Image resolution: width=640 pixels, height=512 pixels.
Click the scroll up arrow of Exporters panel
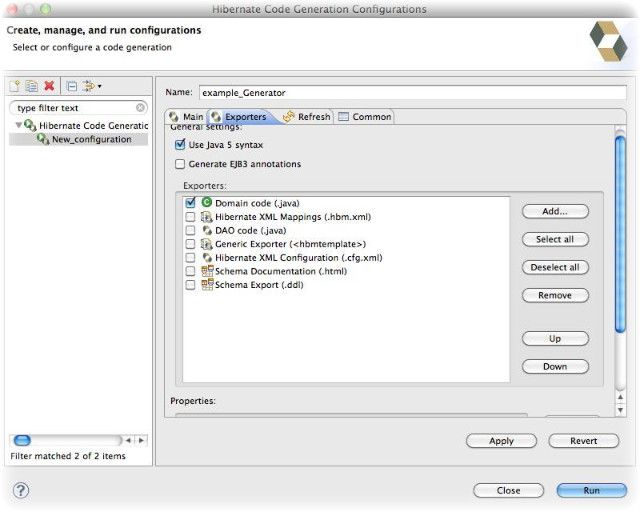pyautogui.click(x=620, y=397)
